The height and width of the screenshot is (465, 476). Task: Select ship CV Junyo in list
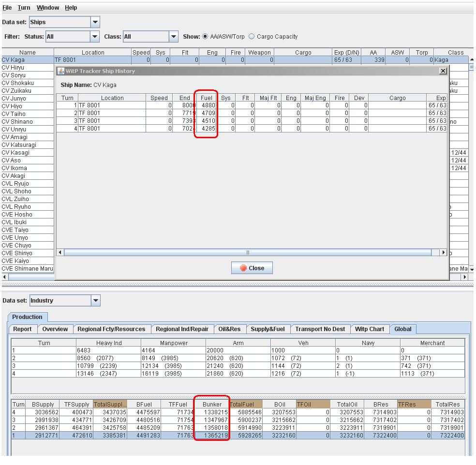(28, 99)
